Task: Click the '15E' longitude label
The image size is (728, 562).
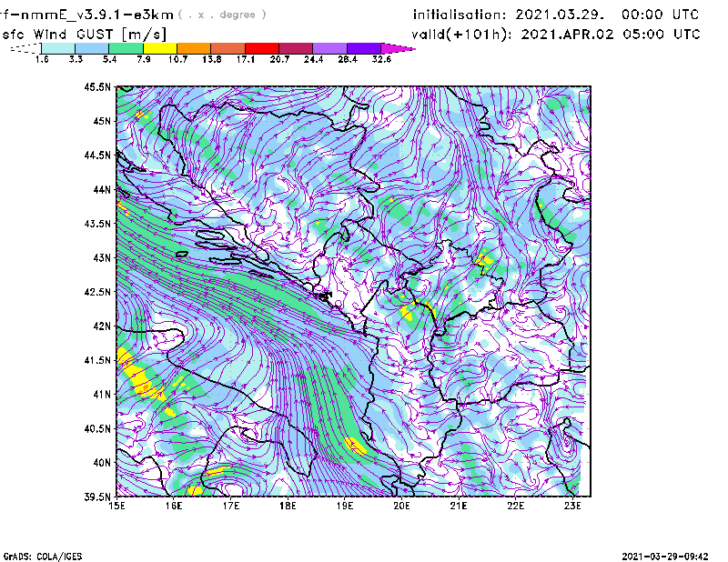Action: [116, 506]
